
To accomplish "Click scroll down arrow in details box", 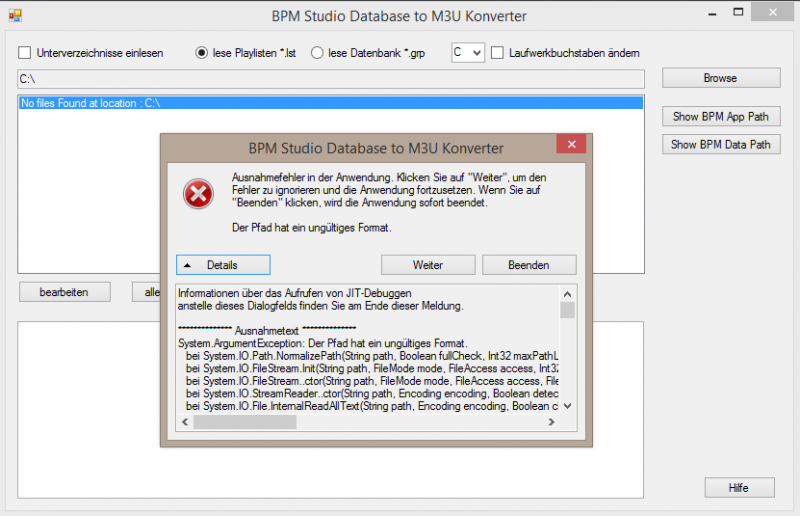I will [567, 406].
